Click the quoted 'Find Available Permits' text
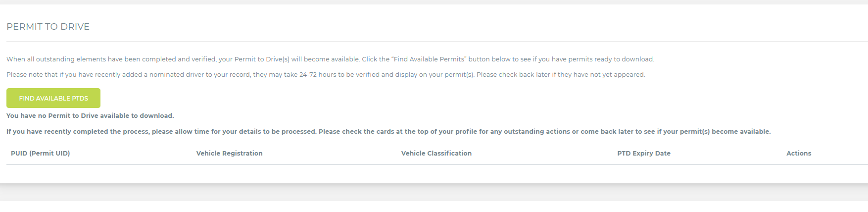Screen dimensions: 868x212 429,59
